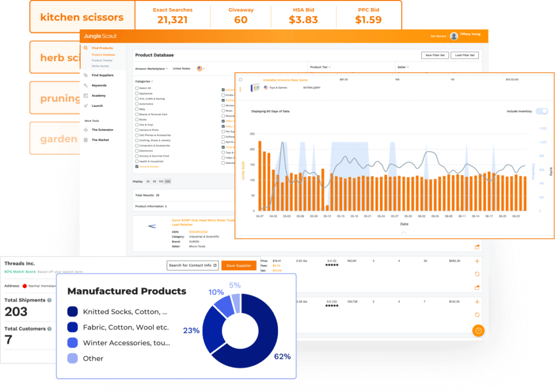Uncheck the Home & Kitchen checkbox
Image resolution: width=555 pixels, height=392 pixels.
tap(137, 166)
